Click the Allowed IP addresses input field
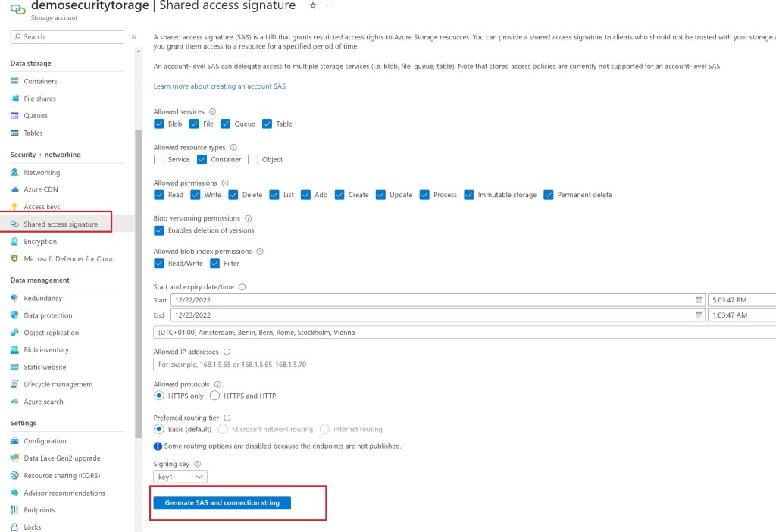This screenshot has width=776, height=532. click(464, 365)
